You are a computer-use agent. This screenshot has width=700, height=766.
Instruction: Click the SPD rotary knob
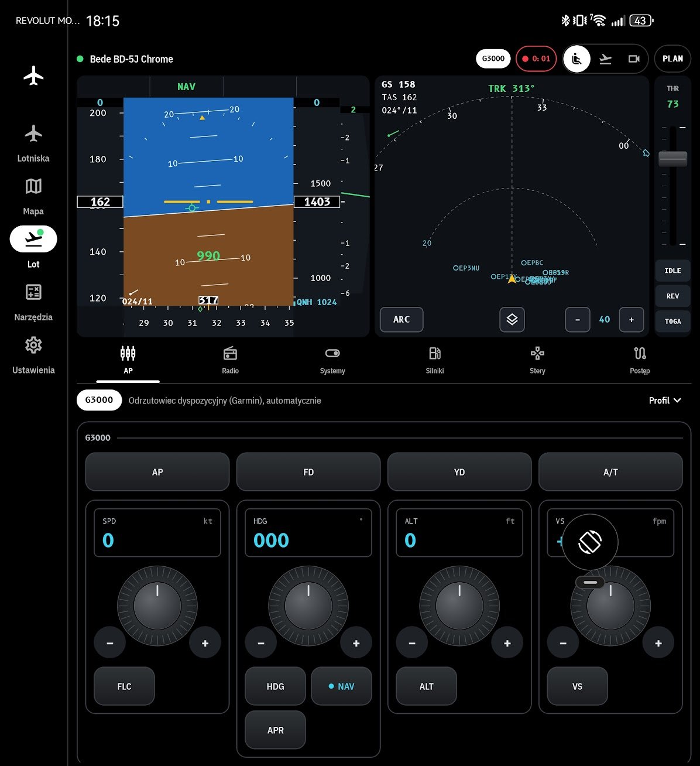coord(157,606)
